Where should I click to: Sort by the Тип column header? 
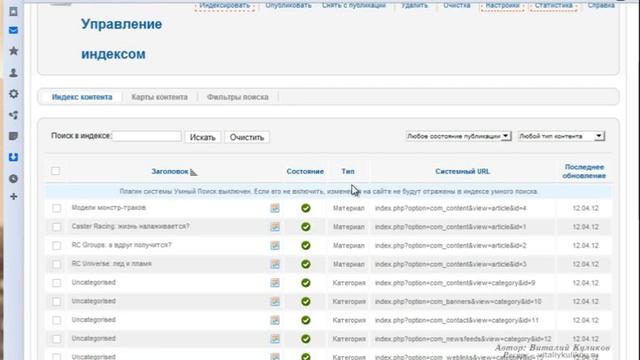tap(348, 171)
